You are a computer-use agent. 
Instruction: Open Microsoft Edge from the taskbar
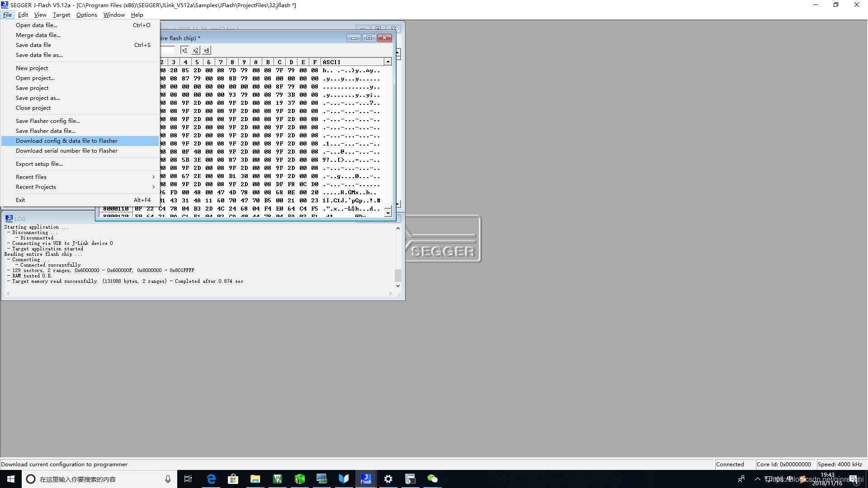pyautogui.click(x=211, y=479)
